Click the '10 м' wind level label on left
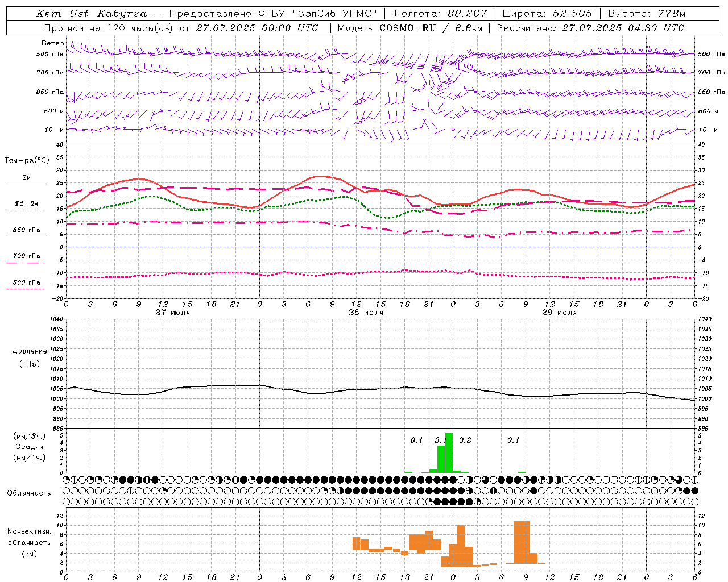Screen dimensions: 728x582 click(x=54, y=130)
